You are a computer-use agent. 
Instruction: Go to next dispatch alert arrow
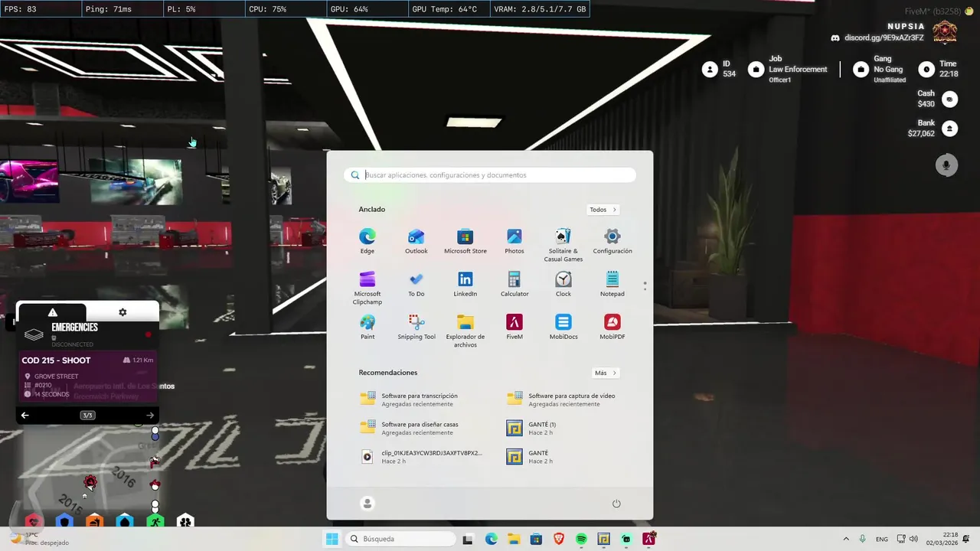coord(150,416)
